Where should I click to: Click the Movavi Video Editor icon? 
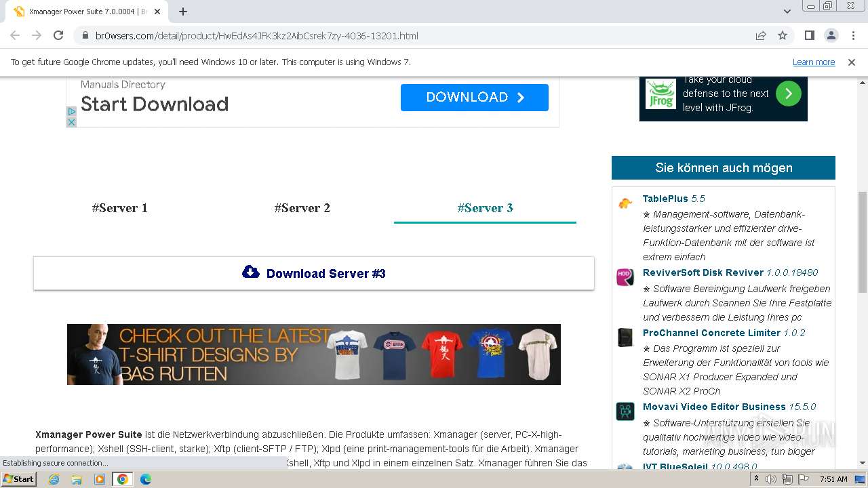coord(625,411)
